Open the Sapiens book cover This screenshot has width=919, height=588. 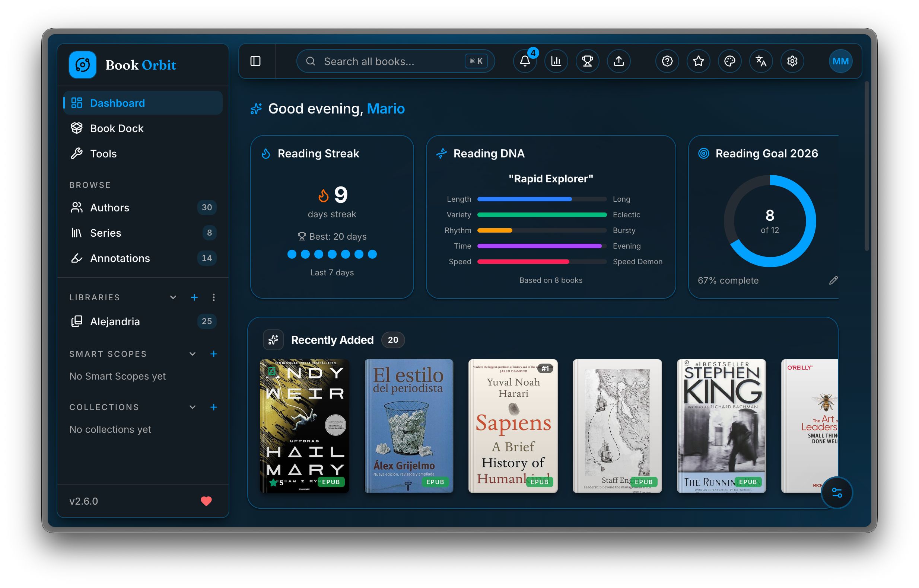[x=513, y=426]
